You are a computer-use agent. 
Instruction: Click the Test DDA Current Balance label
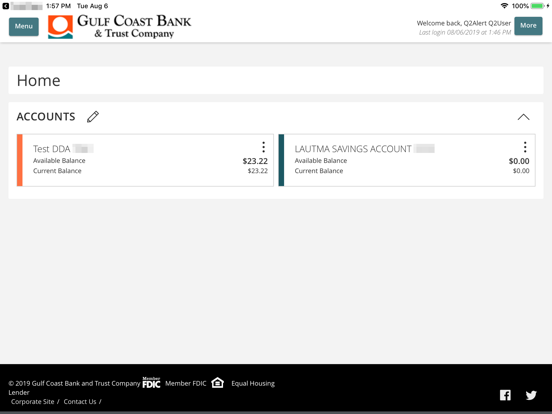[x=57, y=171]
